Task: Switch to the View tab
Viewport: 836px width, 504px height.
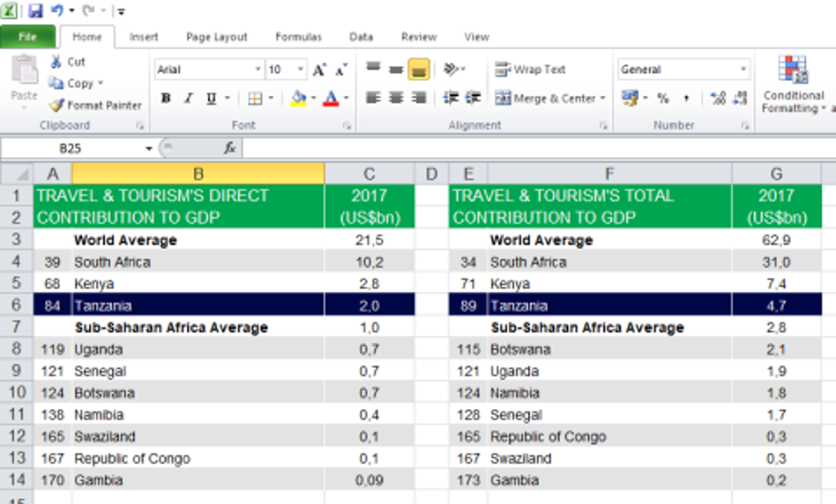Action: pyautogui.click(x=477, y=37)
